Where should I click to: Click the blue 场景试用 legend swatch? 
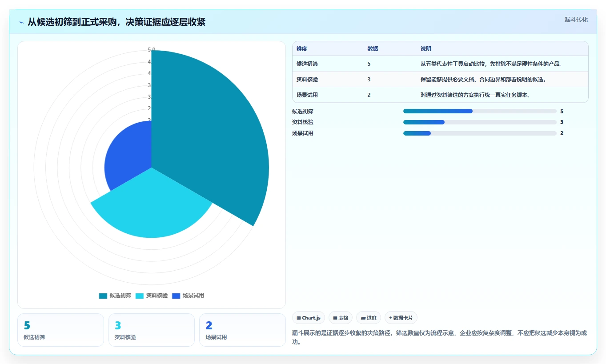(176, 296)
